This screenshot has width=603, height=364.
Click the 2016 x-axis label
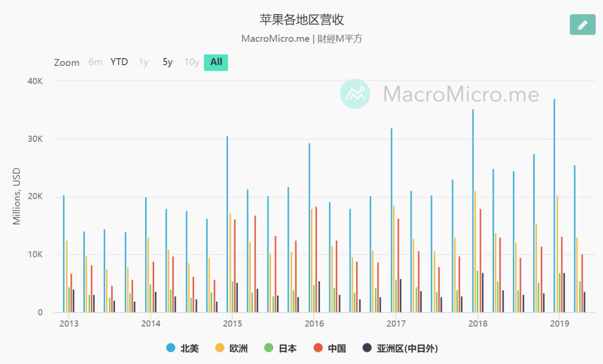pyautogui.click(x=314, y=324)
